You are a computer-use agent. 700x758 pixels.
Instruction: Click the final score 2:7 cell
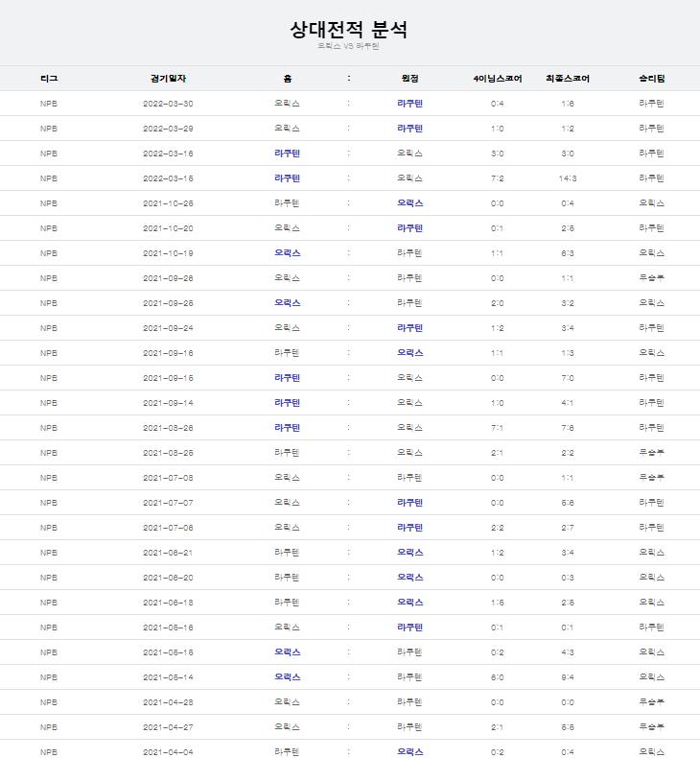point(568,528)
